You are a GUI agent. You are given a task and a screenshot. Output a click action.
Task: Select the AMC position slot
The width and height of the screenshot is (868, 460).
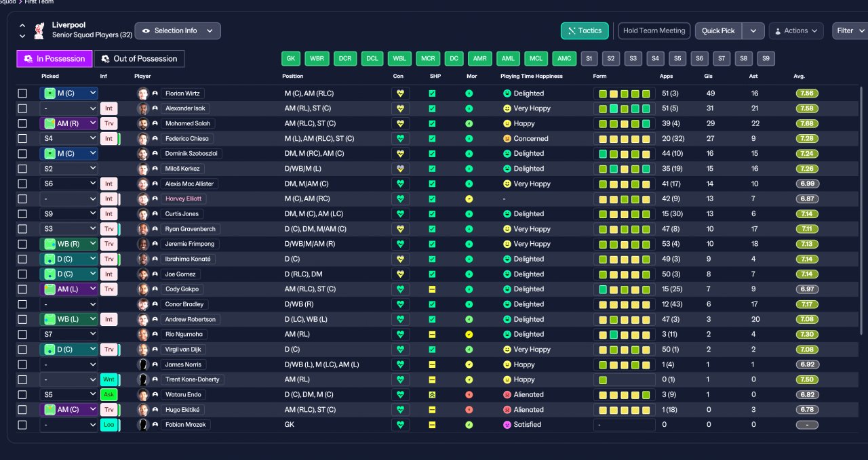(564, 58)
